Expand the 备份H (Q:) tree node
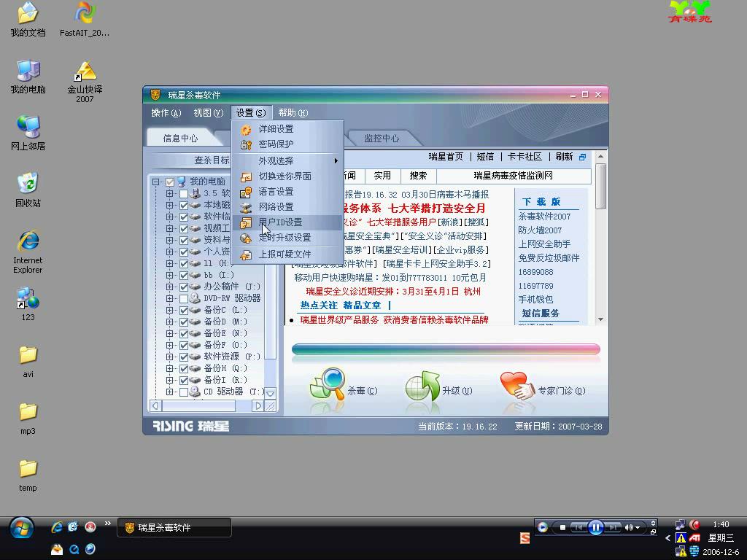This screenshot has width=747, height=560. coord(169,368)
